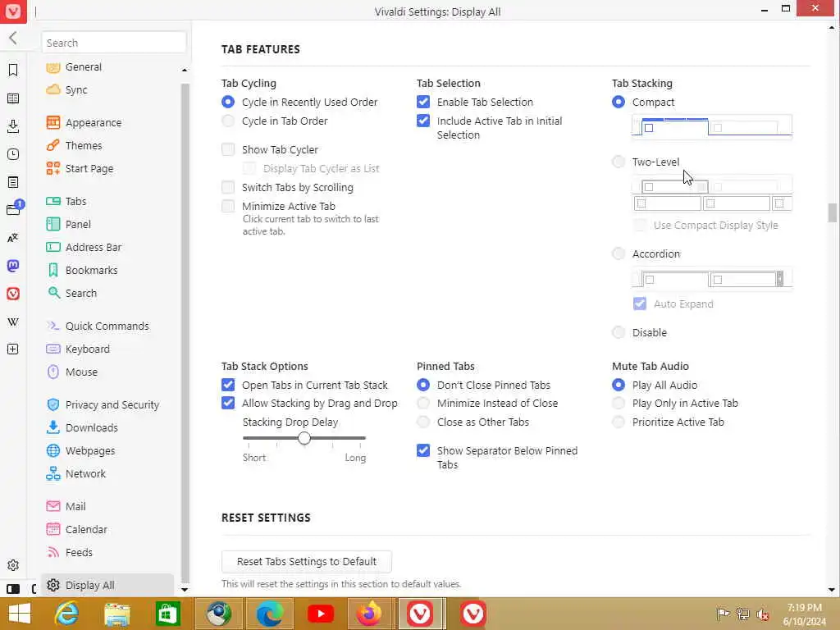Open the History panel clock icon
840x630 pixels.
13,154
